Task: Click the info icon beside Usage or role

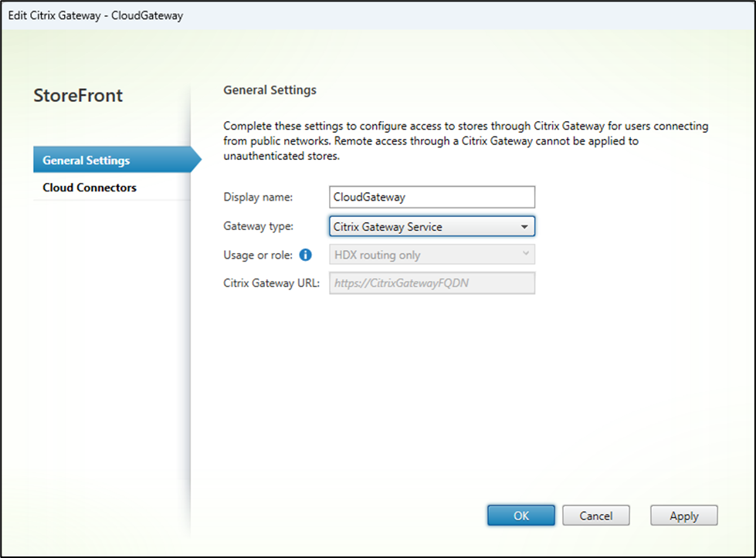Action: click(x=305, y=255)
